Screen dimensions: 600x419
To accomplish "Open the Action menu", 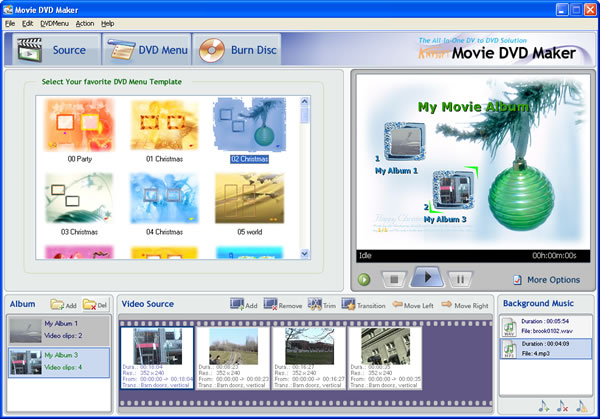I will 85,24.
